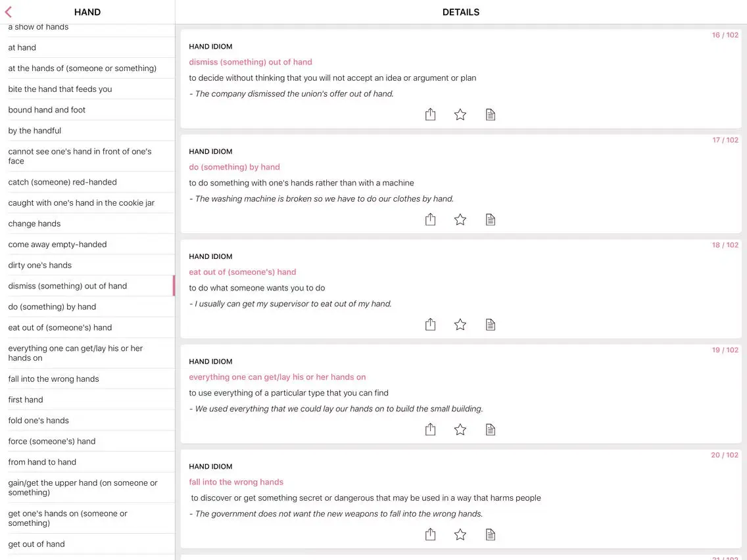Tap the back arrow beside HAND
The width and height of the screenshot is (747, 560).
point(8,12)
